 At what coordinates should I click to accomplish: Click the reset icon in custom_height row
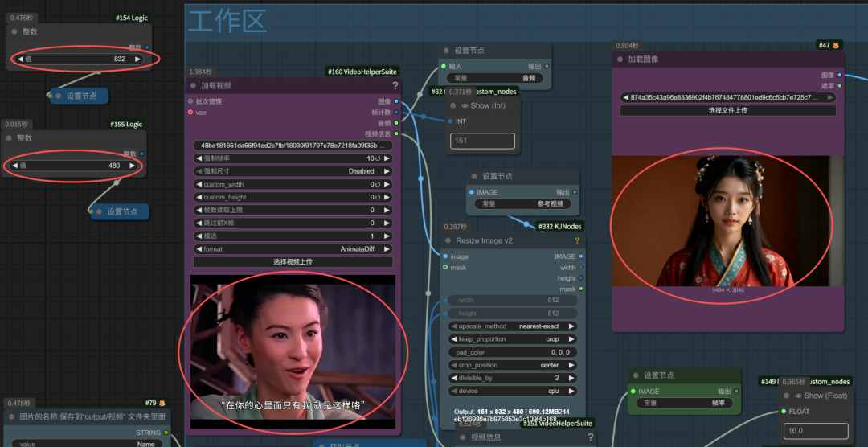tap(378, 197)
